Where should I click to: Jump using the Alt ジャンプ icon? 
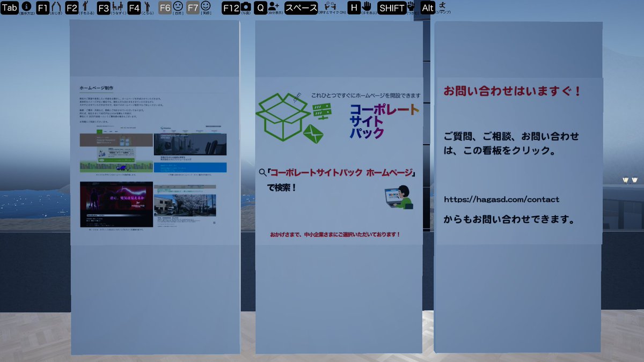[427, 8]
